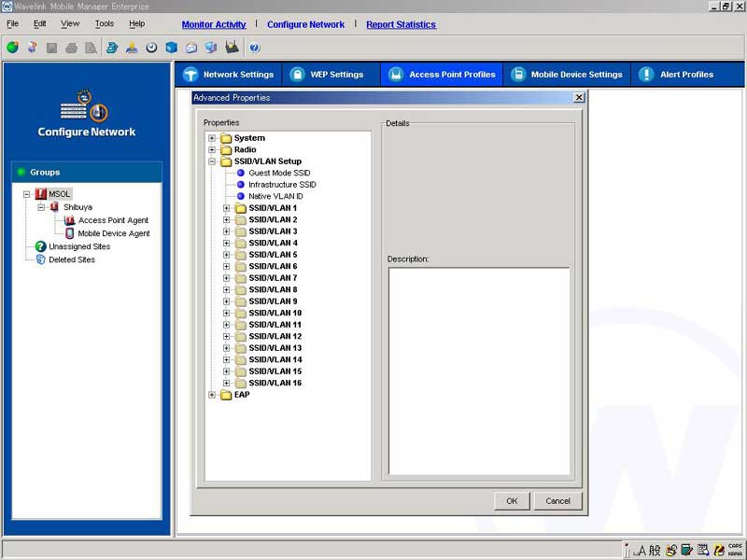The height and width of the screenshot is (560, 747).
Task: Follow the Configure Network link
Action: point(306,25)
